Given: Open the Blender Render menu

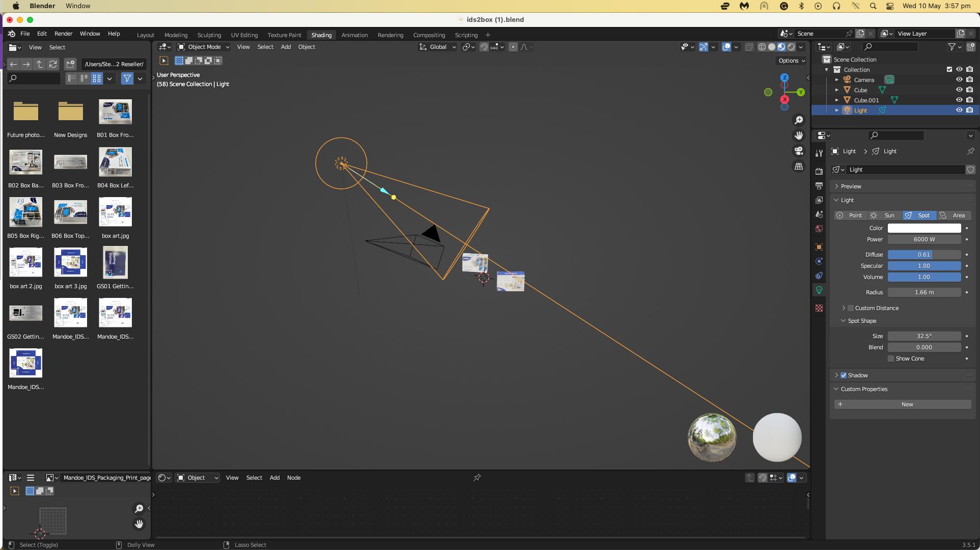Looking at the screenshot, I should [x=63, y=34].
